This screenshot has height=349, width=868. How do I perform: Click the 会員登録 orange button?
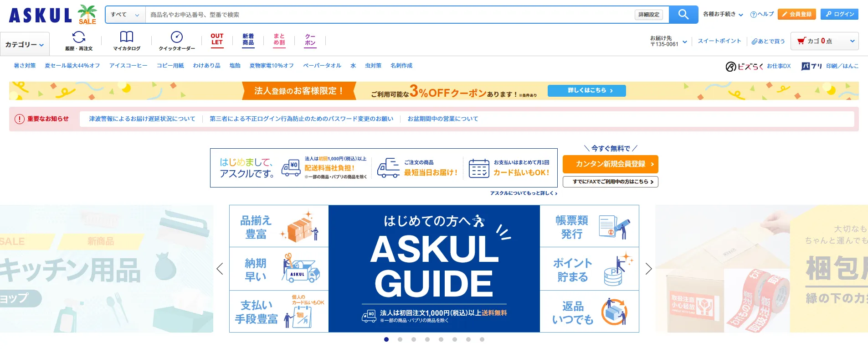(797, 14)
